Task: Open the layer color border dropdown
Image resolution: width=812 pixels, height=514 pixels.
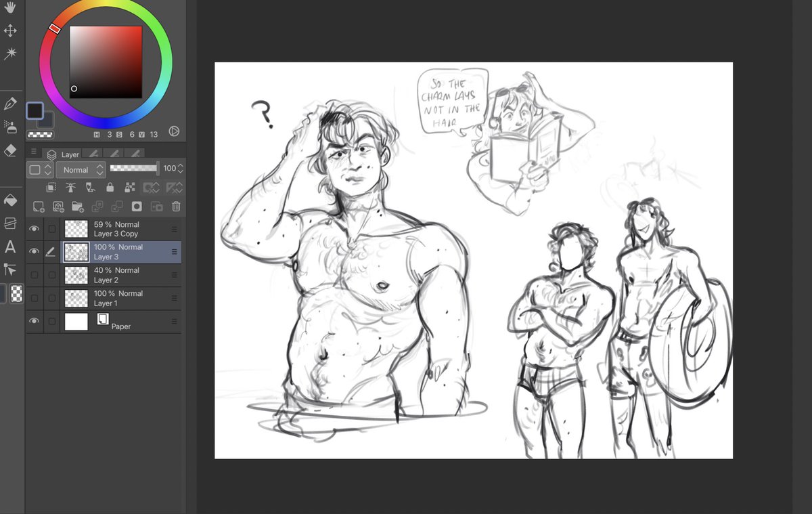Action: 40,170
